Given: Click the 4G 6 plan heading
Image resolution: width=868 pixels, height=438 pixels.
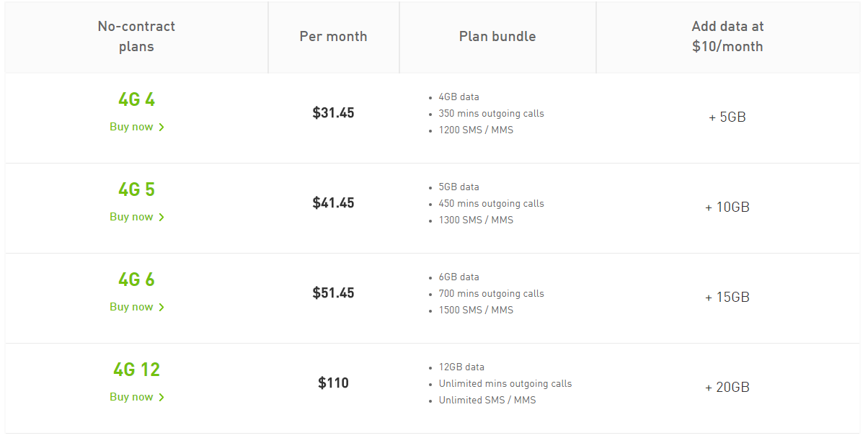Looking at the screenshot, I should pos(136,280).
